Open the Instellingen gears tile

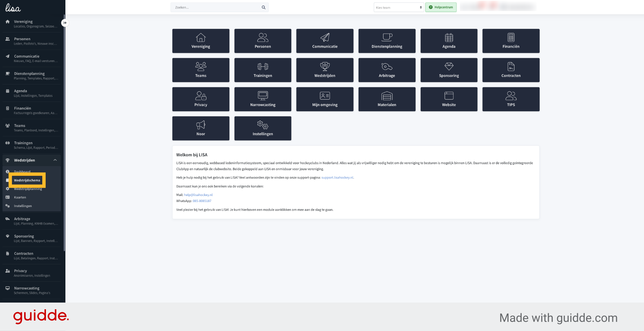(263, 128)
